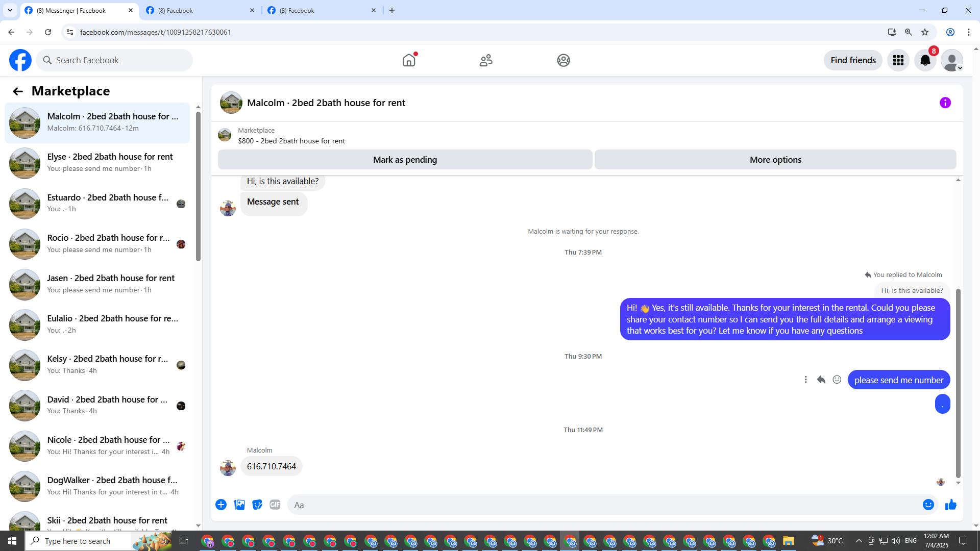Screen dimensions: 980x551
Task: Open the Facebook apps grid menu
Action: [898, 60]
